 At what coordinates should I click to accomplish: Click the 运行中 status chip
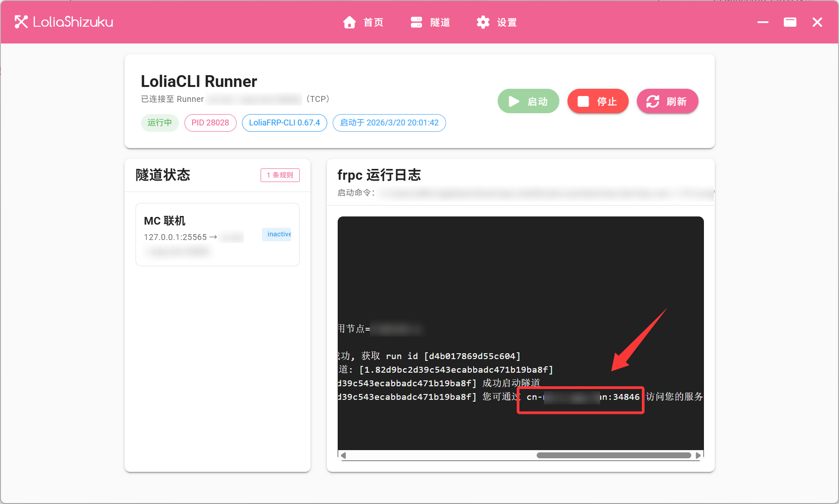click(160, 123)
